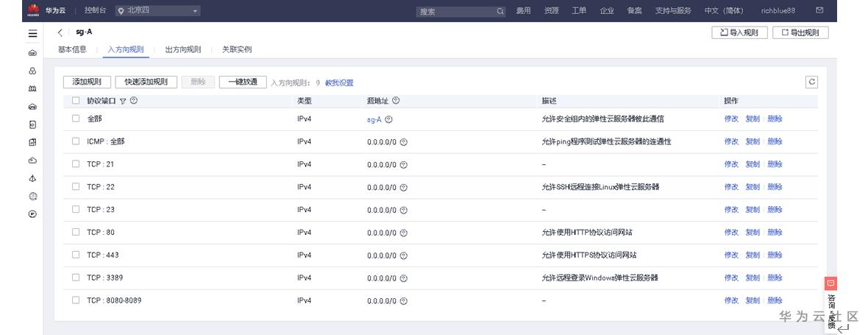Click the 导入规则 button

tap(739, 32)
